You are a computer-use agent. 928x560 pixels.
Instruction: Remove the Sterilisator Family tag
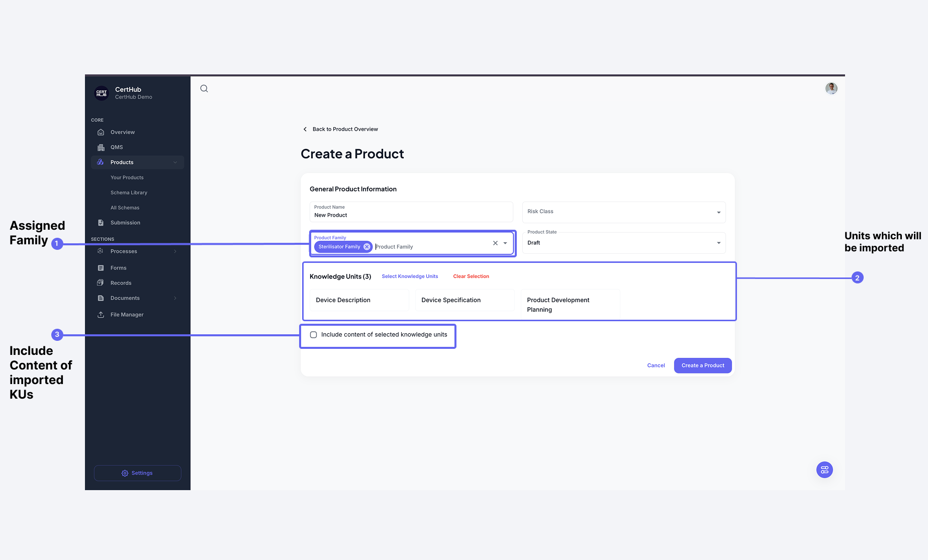coord(366,246)
